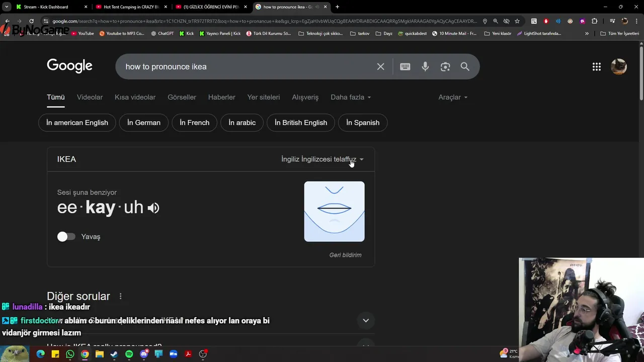Open Discord from the taskbar
The width and height of the screenshot is (644, 362).
coord(144,354)
